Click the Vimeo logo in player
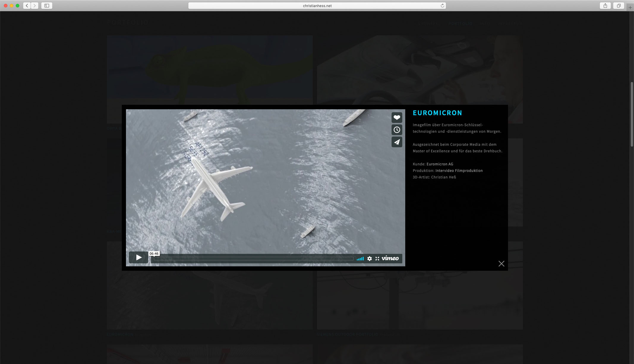Screen dimensions: 634x364 pos(390,258)
